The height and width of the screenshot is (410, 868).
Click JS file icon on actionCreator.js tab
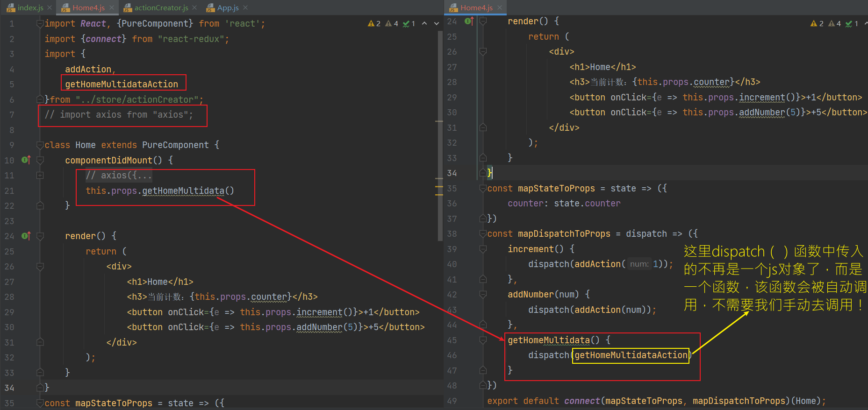128,7
